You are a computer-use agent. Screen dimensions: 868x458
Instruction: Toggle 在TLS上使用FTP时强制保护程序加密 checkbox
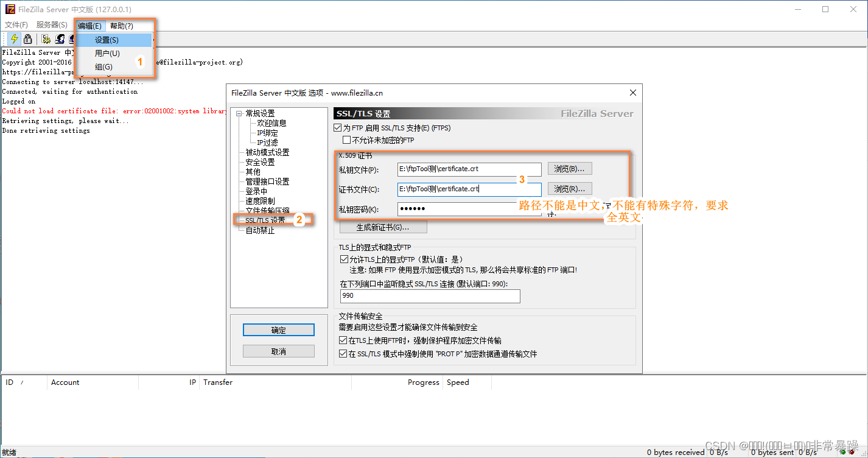point(343,341)
